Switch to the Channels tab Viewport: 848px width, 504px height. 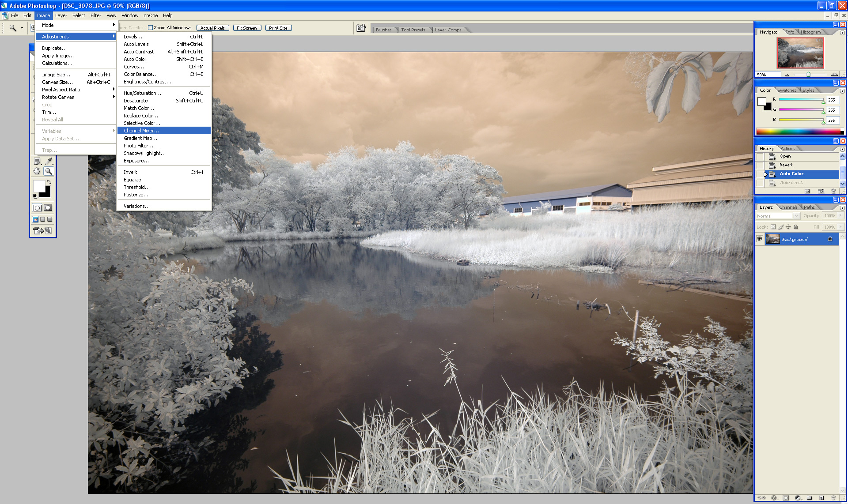[x=788, y=207]
